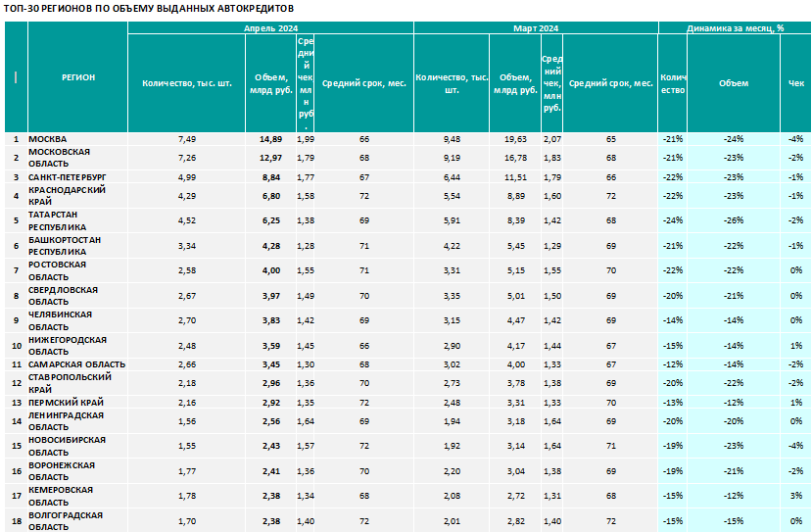Select Челябинская область April volume 3,83

pos(271,320)
